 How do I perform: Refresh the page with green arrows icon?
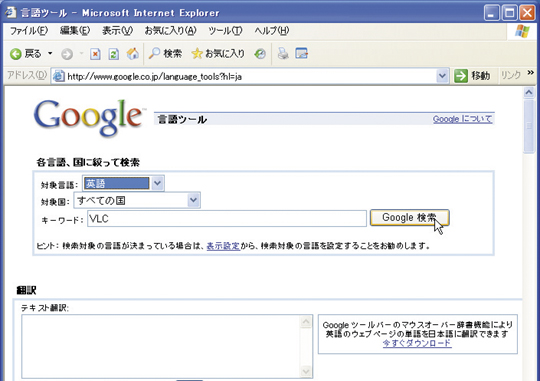pyautogui.click(x=114, y=54)
